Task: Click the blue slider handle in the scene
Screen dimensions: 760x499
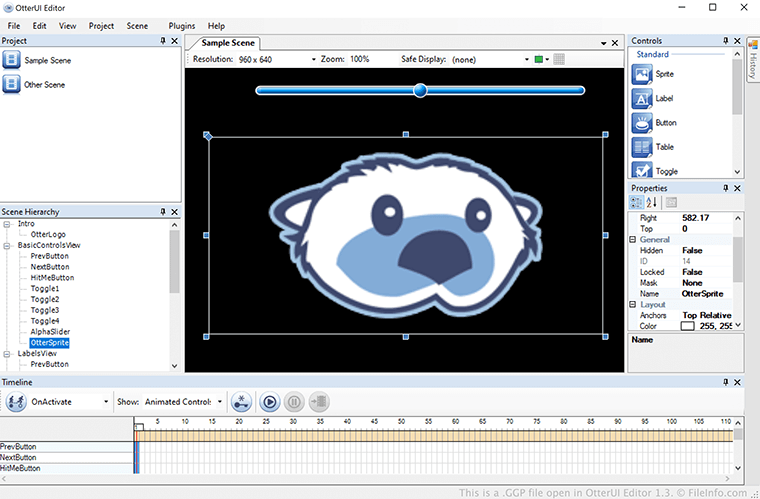Action: tap(420, 90)
